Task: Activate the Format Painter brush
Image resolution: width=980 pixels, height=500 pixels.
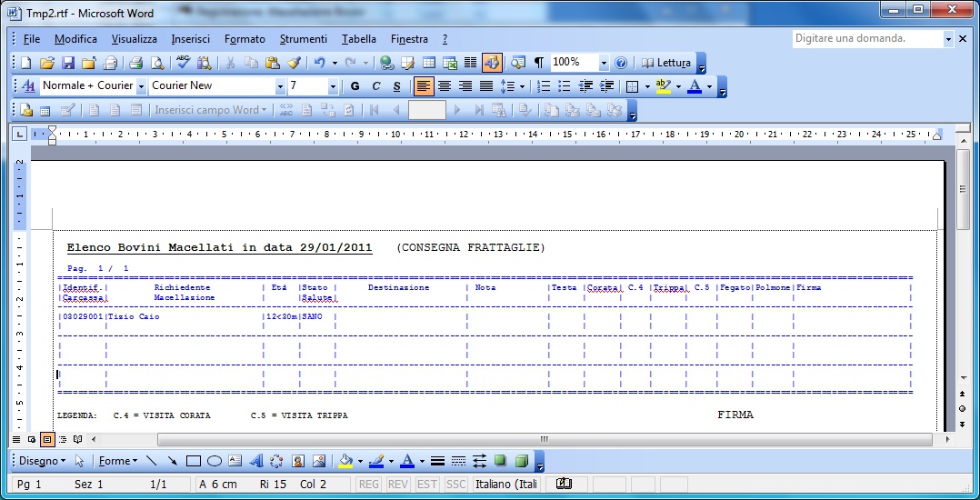Action: (294, 63)
